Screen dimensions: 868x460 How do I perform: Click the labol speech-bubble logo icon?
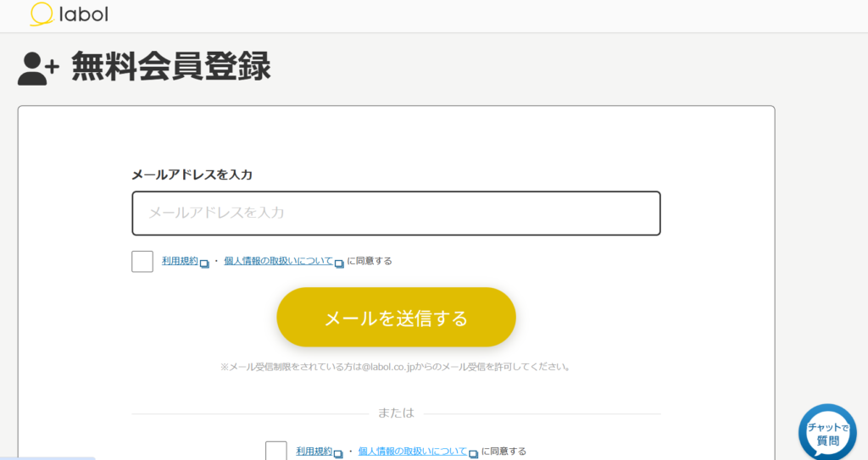(41, 14)
